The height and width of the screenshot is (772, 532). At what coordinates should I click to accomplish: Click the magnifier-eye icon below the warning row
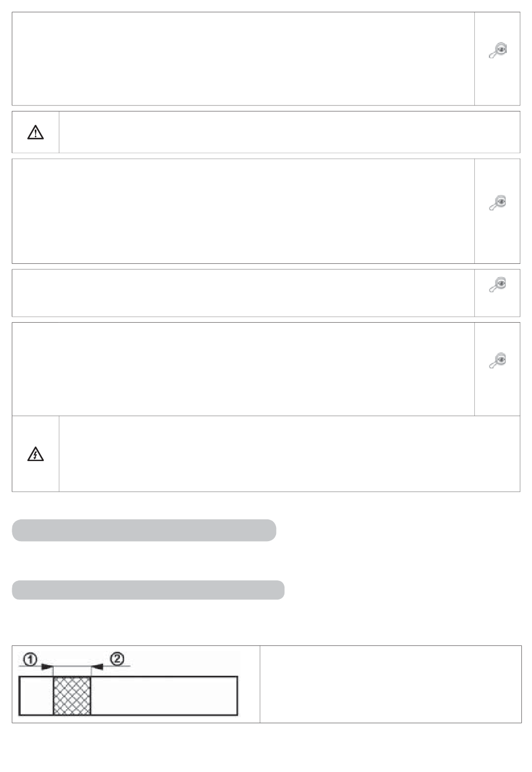coord(497,202)
